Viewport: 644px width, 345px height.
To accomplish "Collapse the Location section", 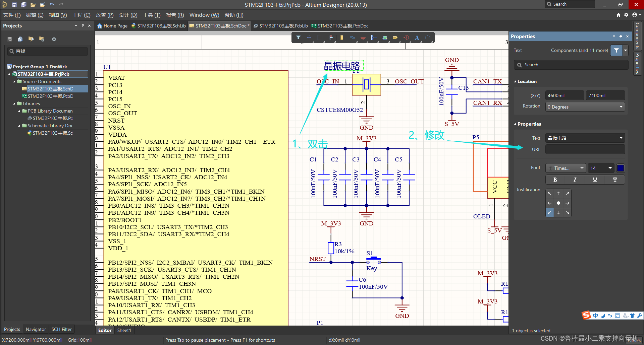I will click(516, 81).
